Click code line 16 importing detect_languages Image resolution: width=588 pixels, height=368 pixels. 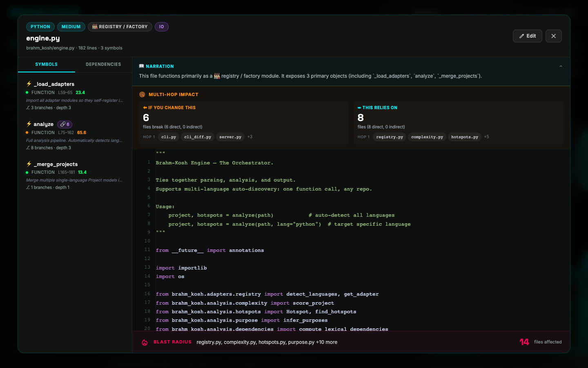(x=267, y=294)
